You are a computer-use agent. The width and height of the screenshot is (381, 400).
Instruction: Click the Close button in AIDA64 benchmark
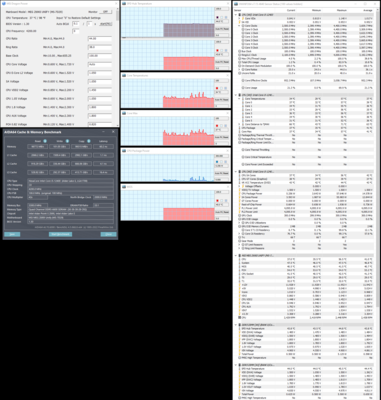click(x=108, y=234)
